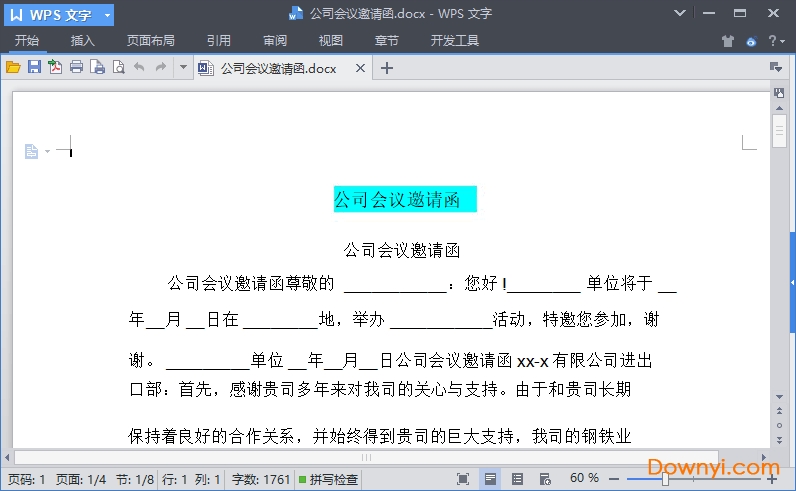The width and height of the screenshot is (796, 491).
Task: Open the cloud account icon in title bar
Action: tap(751, 41)
